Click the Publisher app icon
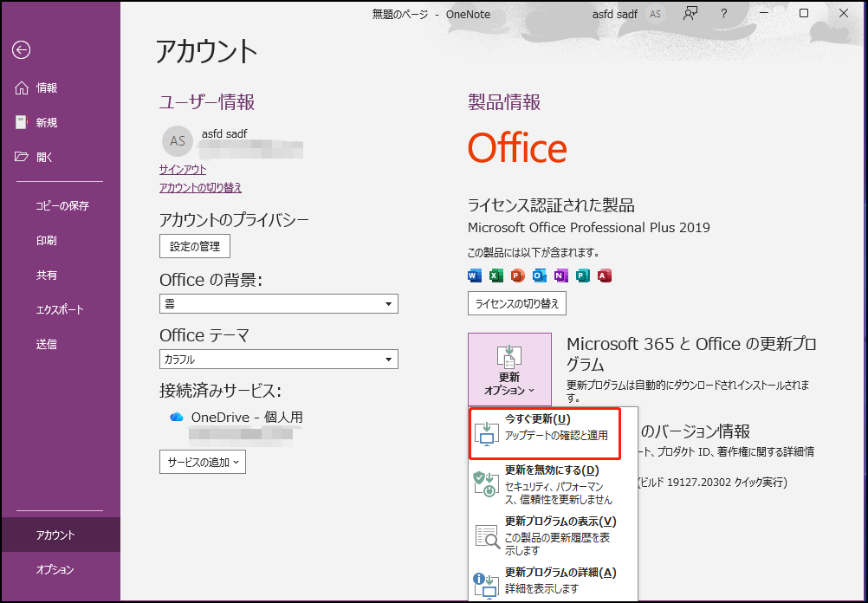This screenshot has width=868, height=603. click(582, 276)
